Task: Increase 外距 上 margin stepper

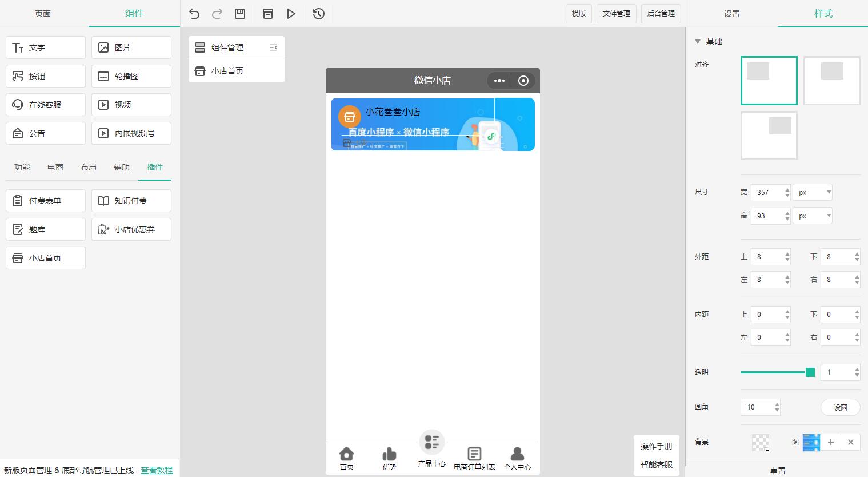Action: pos(787,254)
